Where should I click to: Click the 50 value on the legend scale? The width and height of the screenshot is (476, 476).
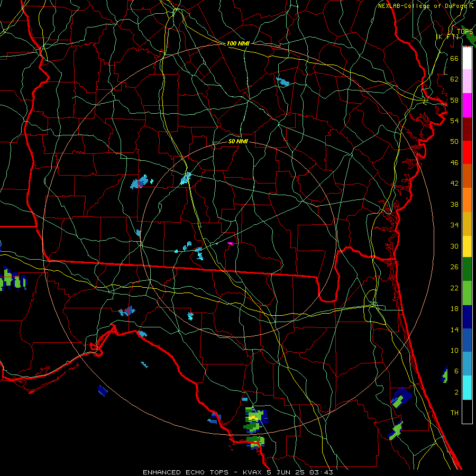tap(454, 142)
